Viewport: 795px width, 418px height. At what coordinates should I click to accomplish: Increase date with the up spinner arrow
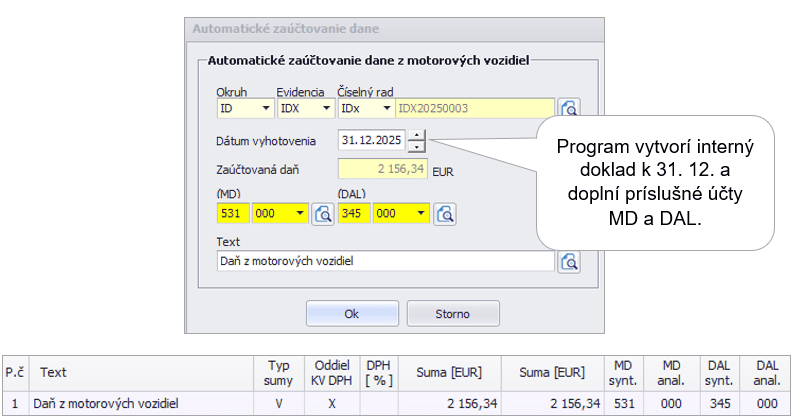tap(418, 135)
